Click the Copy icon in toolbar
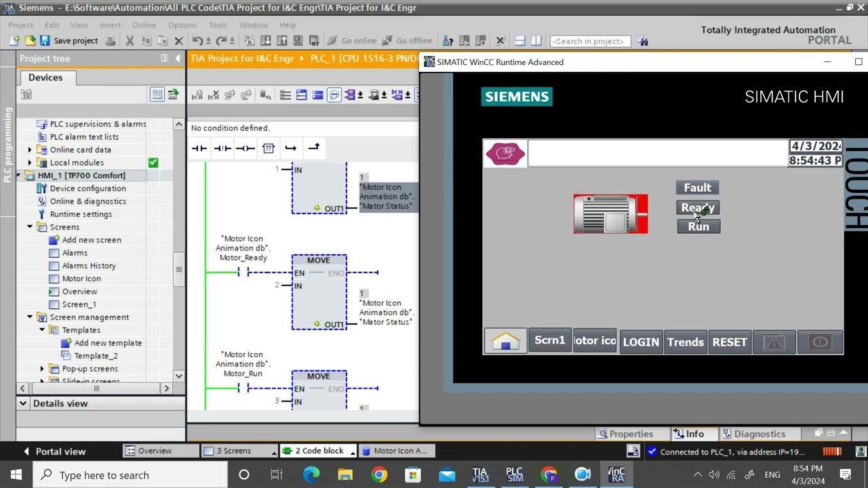Screen dimensions: 868x488 (x=145, y=41)
